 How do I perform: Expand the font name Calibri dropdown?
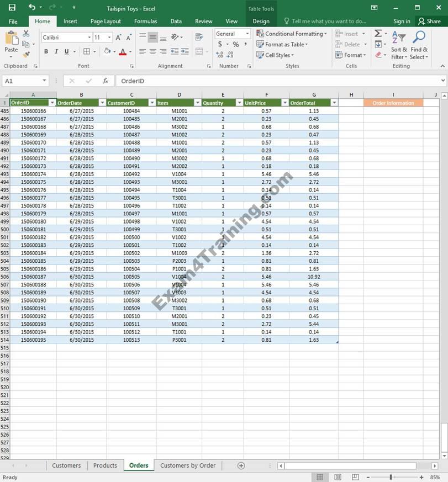point(89,38)
